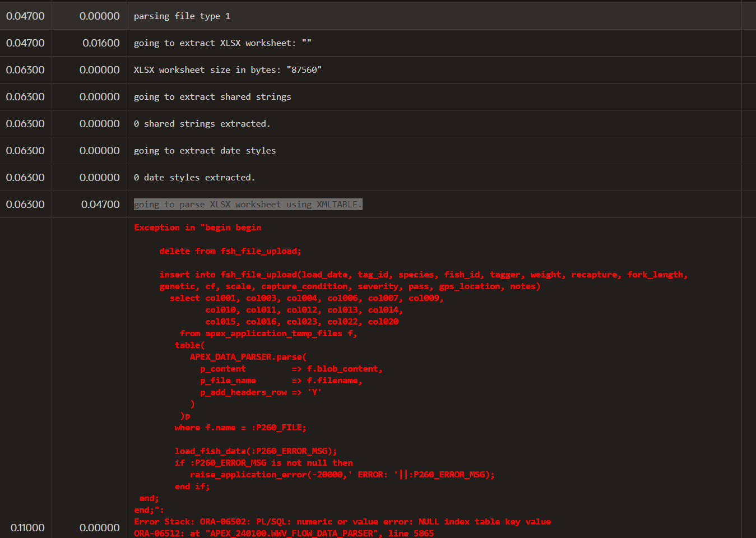Viewport: 756px width, 538px height.
Task: Click the "delete from fsh_file_upload;" statement
Action: tap(230, 251)
